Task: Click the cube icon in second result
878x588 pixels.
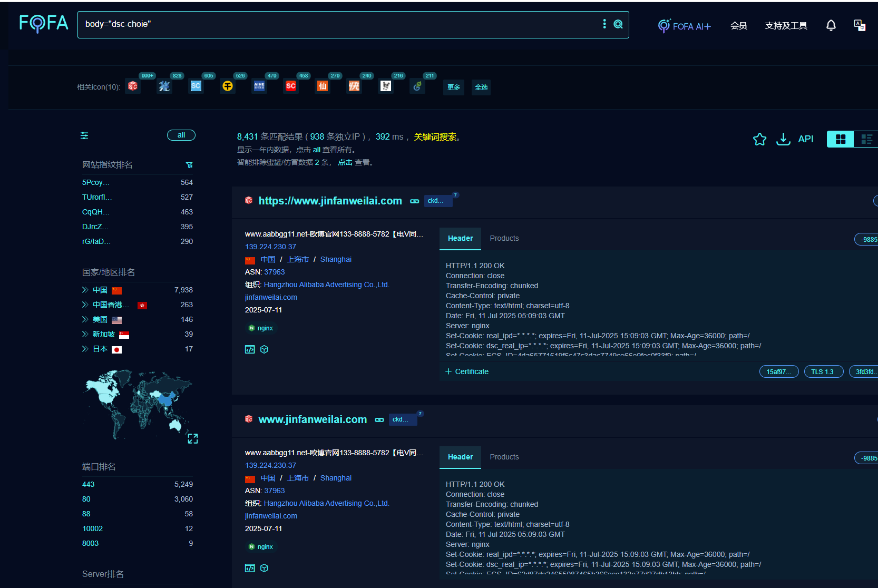Action: click(x=265, y=568)
